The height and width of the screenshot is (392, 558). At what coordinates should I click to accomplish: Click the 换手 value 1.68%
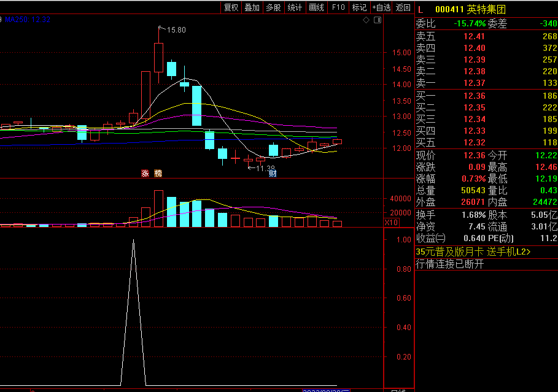(474, 215)
